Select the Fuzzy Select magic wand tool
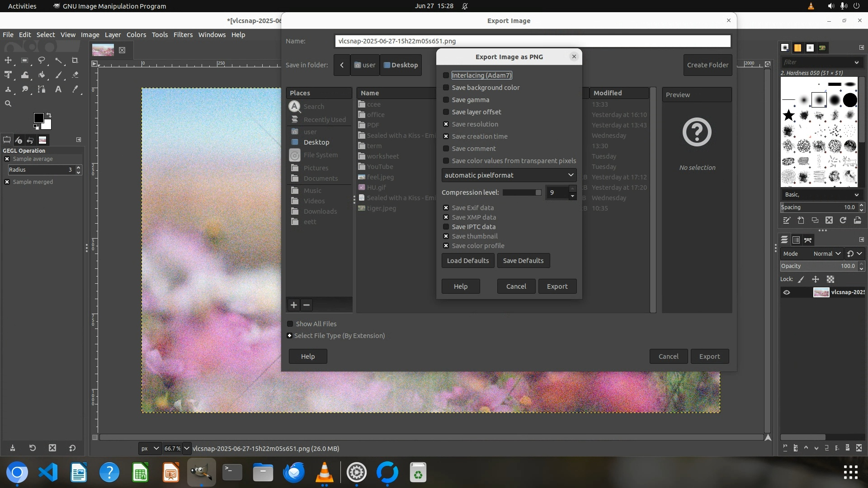Image resolution: width=868 pixels, height=488 pixels. tap(59, 61)
